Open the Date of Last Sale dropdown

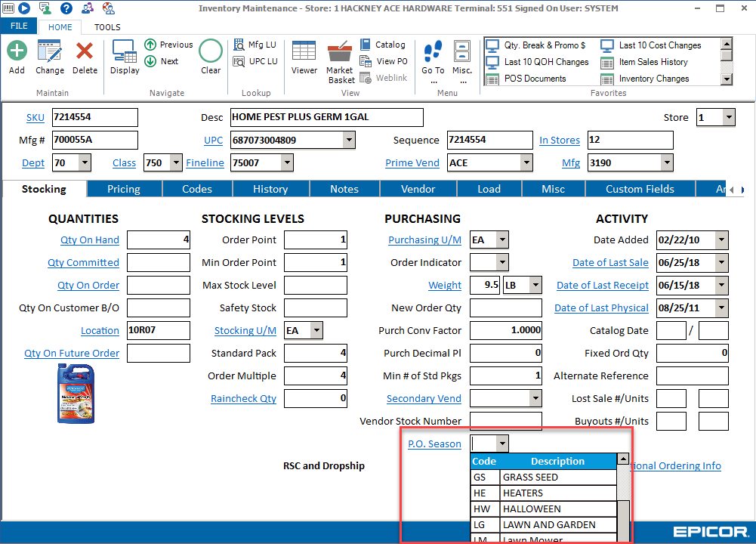click(722, 262)
